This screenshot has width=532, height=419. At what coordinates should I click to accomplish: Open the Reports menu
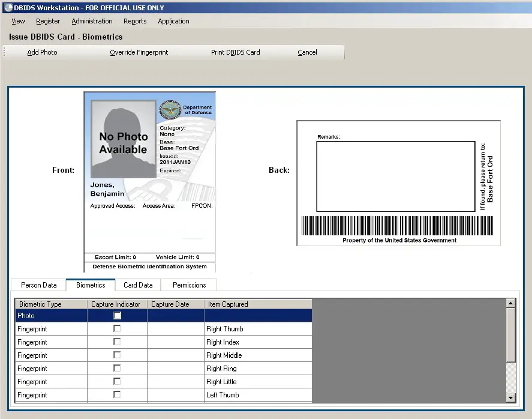coord(135,21)
